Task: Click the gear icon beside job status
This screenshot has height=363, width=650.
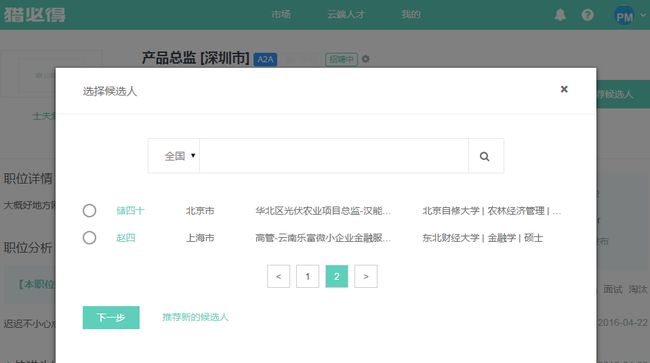Action: [x=365, y=59]
